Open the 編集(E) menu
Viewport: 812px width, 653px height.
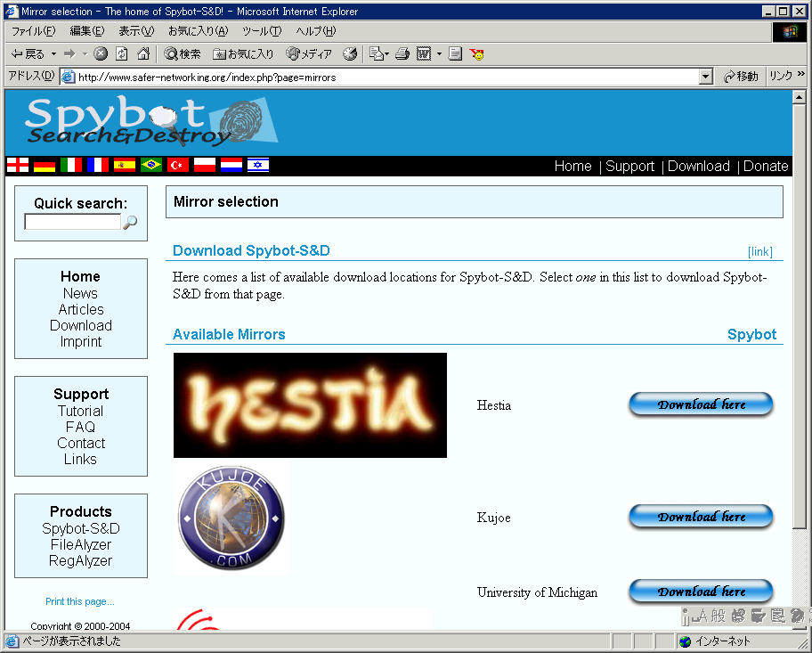[x=87, y=31]
